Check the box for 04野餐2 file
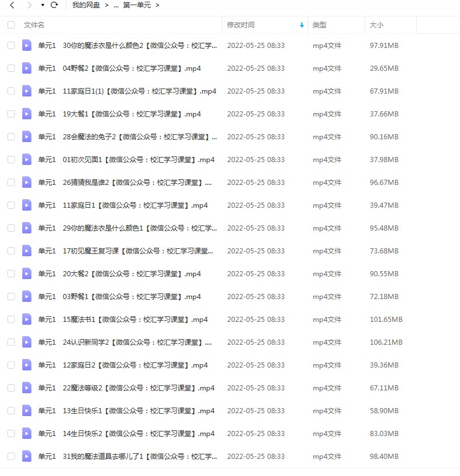460x476 pixels. click(11, 68)
